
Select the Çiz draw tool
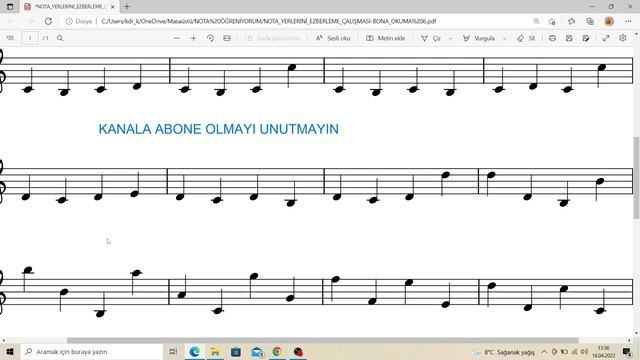(431, 38)
